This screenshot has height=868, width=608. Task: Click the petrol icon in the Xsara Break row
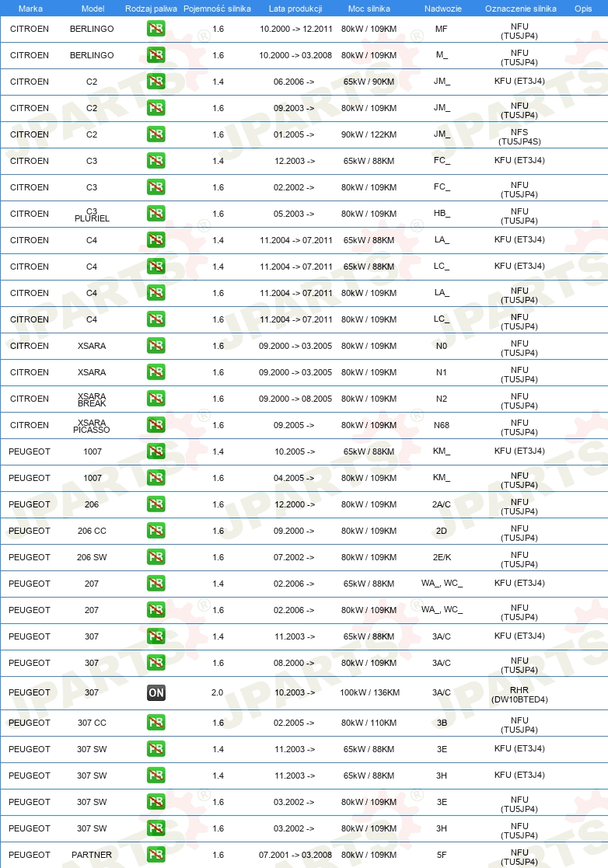[156, 399]
